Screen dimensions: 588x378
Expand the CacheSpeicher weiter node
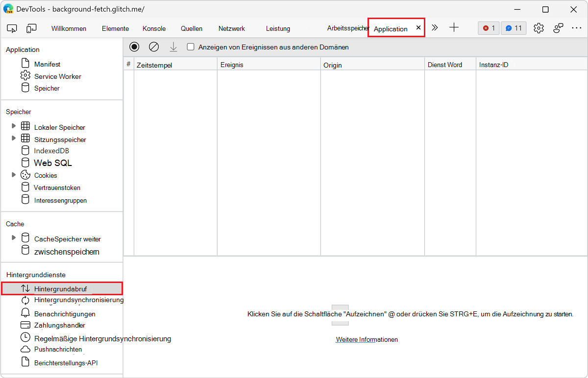coord(13,238)
